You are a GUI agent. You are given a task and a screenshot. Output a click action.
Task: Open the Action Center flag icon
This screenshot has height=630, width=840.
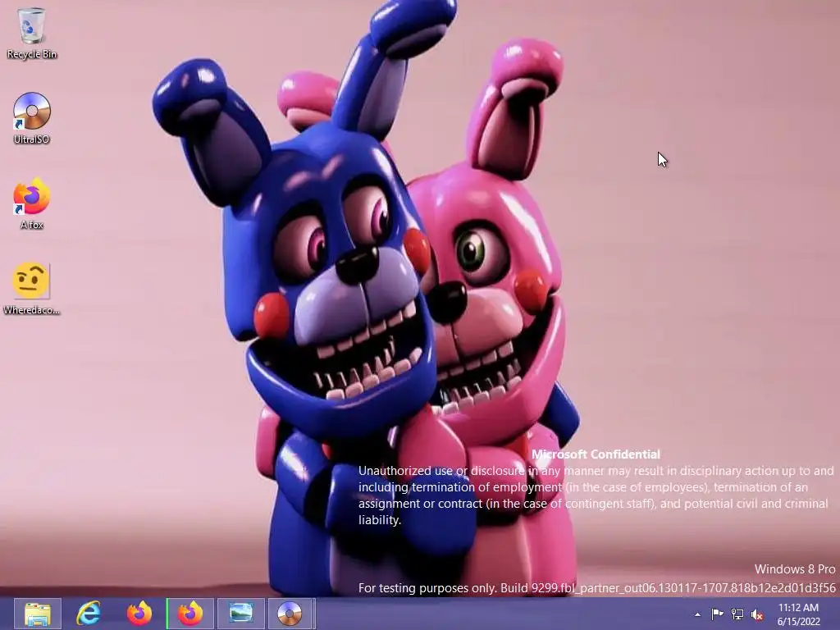coord(717,614)
